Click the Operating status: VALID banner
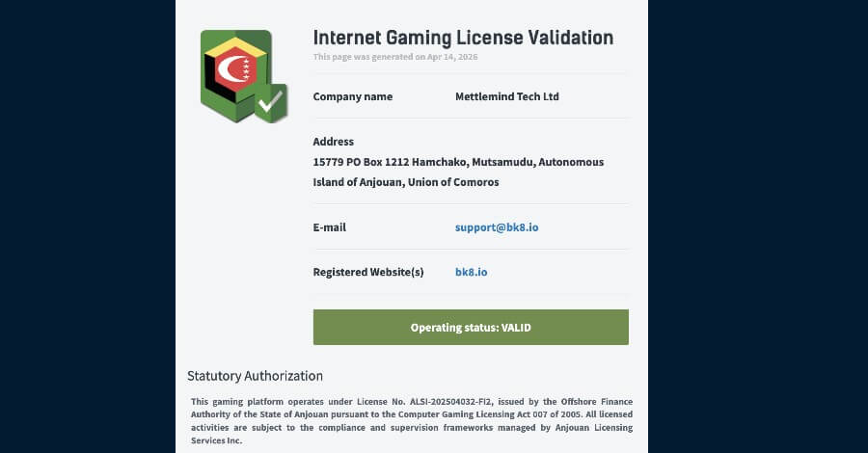The width and height of the screenshot is (868, 453). [471, 328]
